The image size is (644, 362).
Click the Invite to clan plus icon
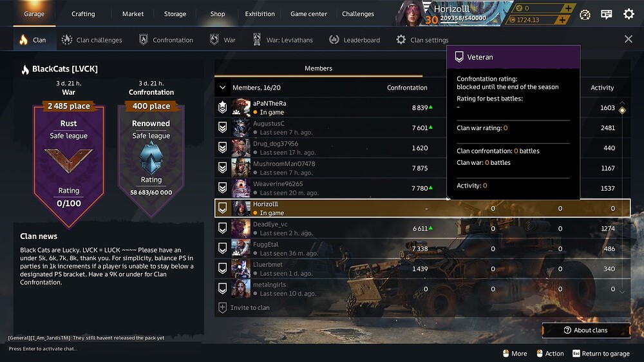tap(222, 307)
